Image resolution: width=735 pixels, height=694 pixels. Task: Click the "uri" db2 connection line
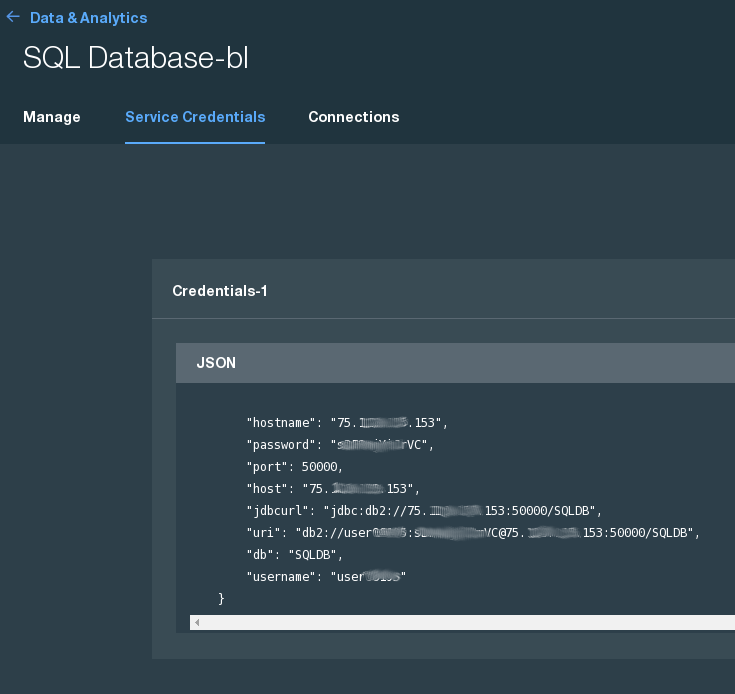click(473, 533)
